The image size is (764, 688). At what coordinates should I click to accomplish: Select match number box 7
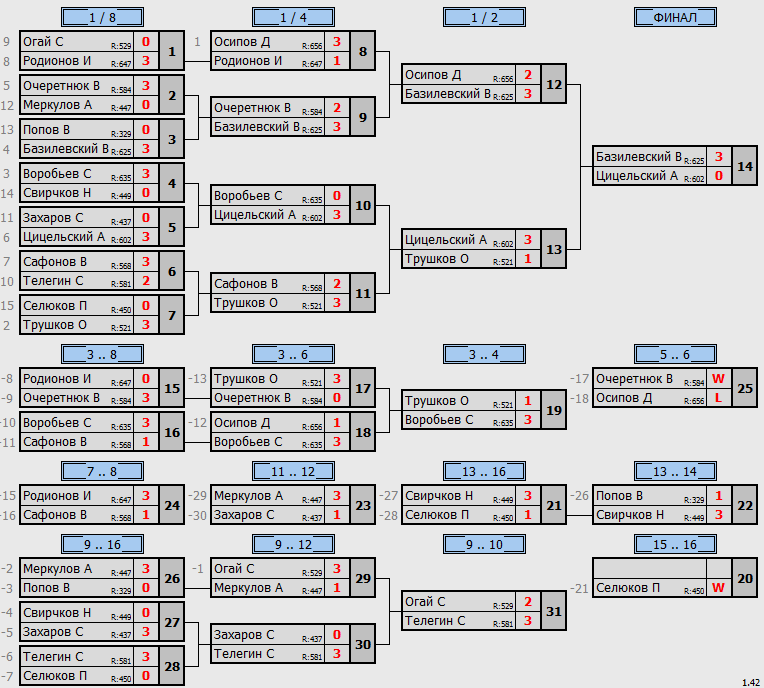(x=172, y=315)
